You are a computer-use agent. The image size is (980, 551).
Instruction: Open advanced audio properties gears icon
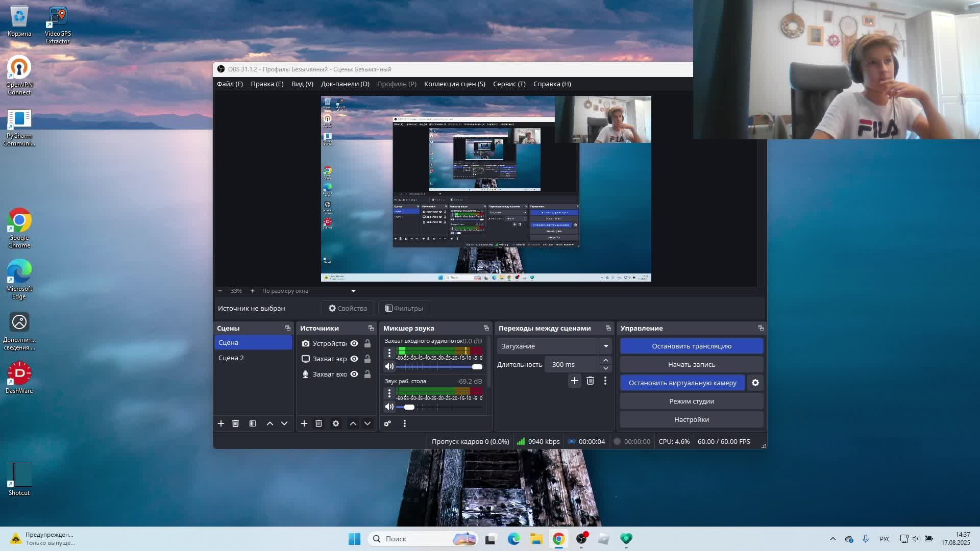[387, 423]
